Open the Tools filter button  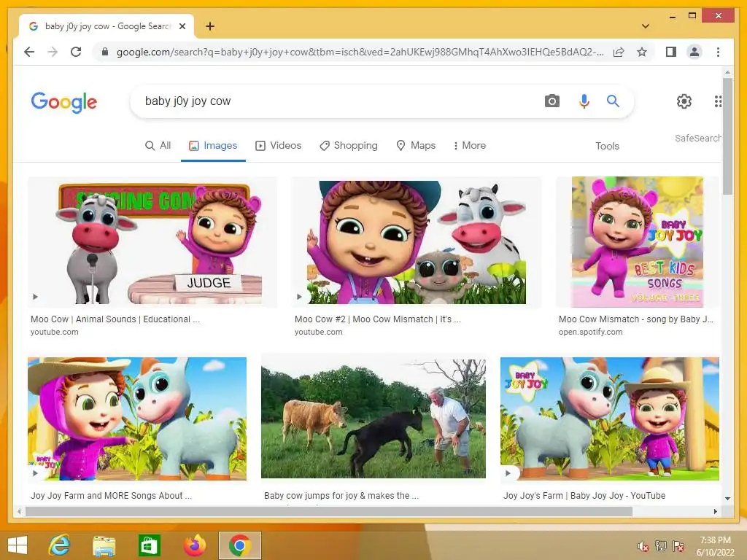coord(607,146)
